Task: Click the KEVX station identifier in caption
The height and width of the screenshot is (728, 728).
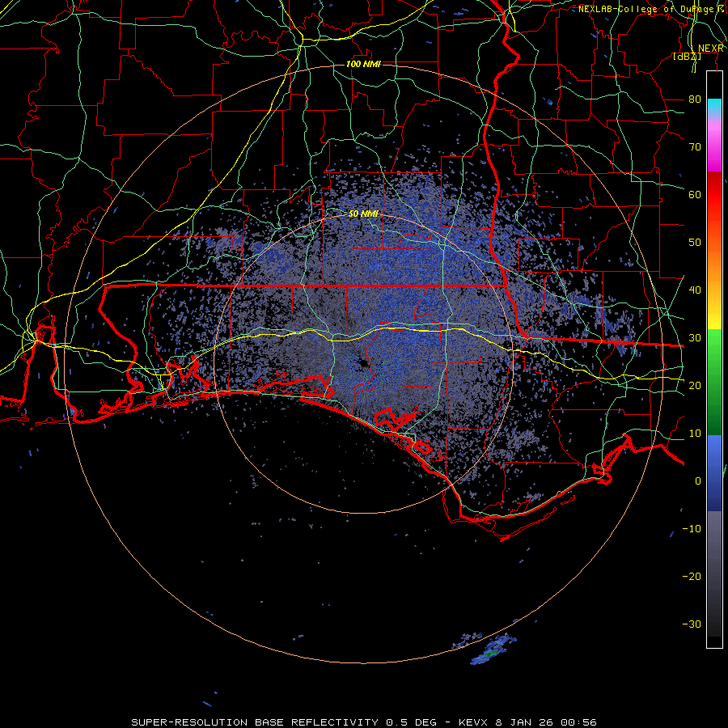Action: (x=473, y=722)
